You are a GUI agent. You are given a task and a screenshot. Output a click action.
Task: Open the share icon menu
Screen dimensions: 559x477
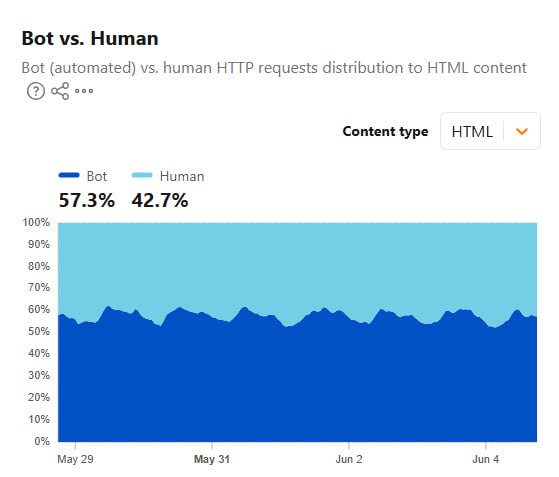[x=60, y=91]
